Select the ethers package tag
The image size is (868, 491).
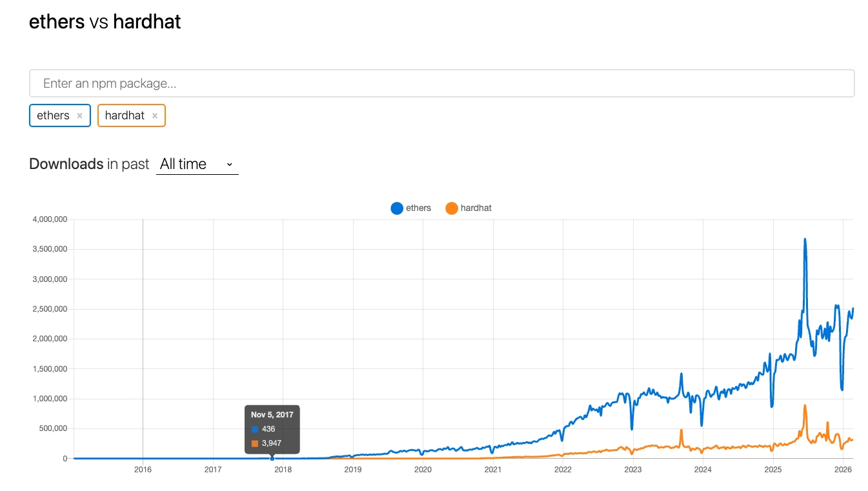(52, 115)
